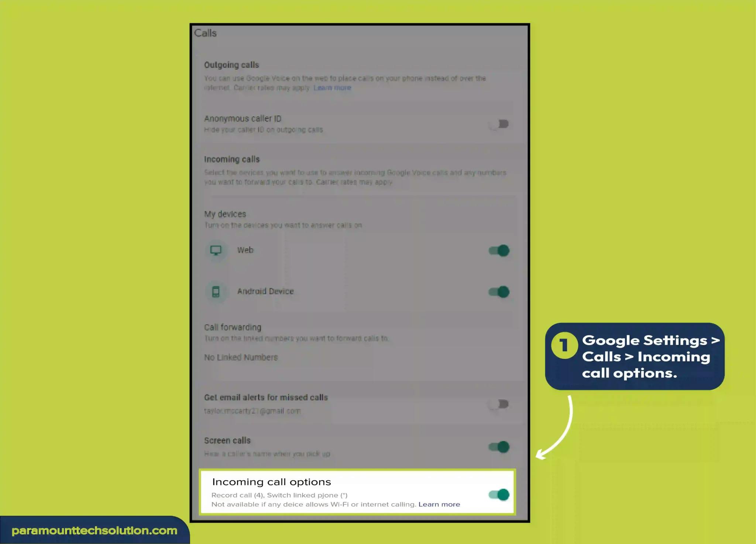This screenshot has height=544, width=756.
Task: Click the Web device monitor icon
Action: pyautogui.click(x=216, y=250)
